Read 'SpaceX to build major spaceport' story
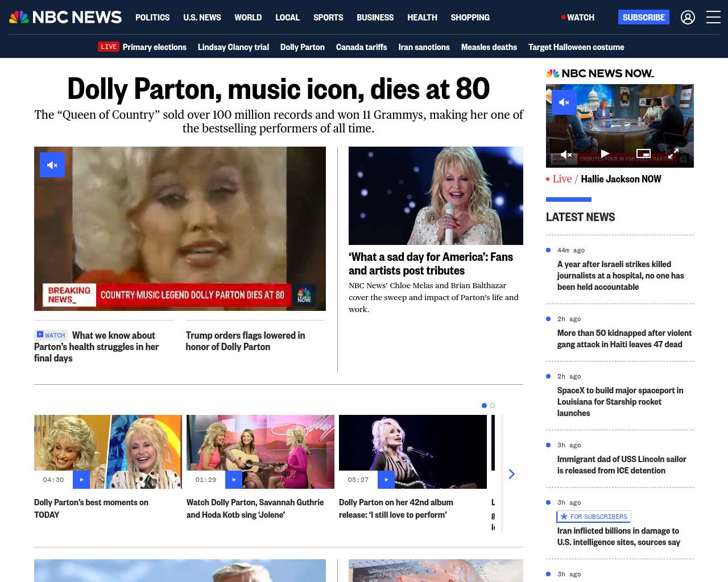The height and width of the screenshot is (582, 728). (x=620, y=402)
